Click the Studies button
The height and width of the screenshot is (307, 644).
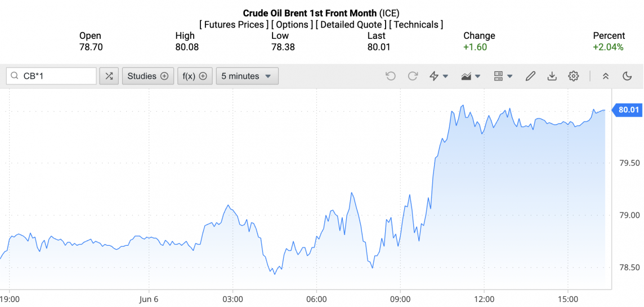[147, 76]
